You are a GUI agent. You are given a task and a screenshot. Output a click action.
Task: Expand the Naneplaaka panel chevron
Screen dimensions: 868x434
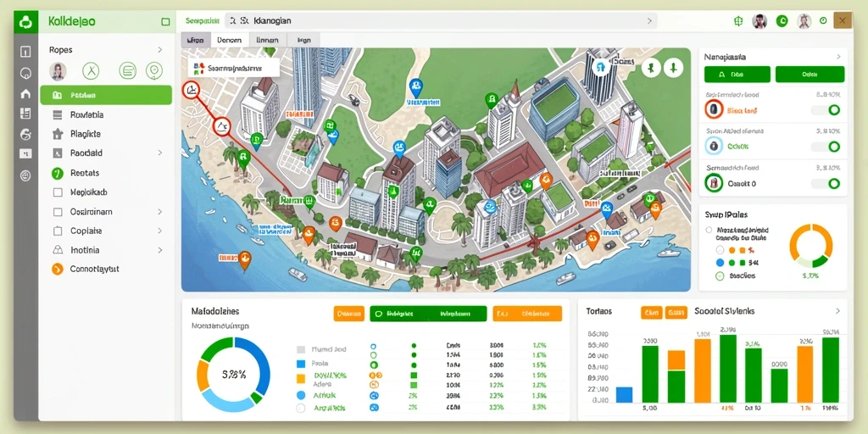pos(838,57)
